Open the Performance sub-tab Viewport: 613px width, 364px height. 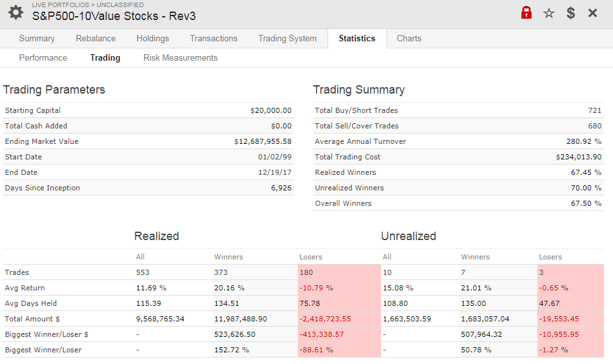pyautogui.click(x=43, y=58)
